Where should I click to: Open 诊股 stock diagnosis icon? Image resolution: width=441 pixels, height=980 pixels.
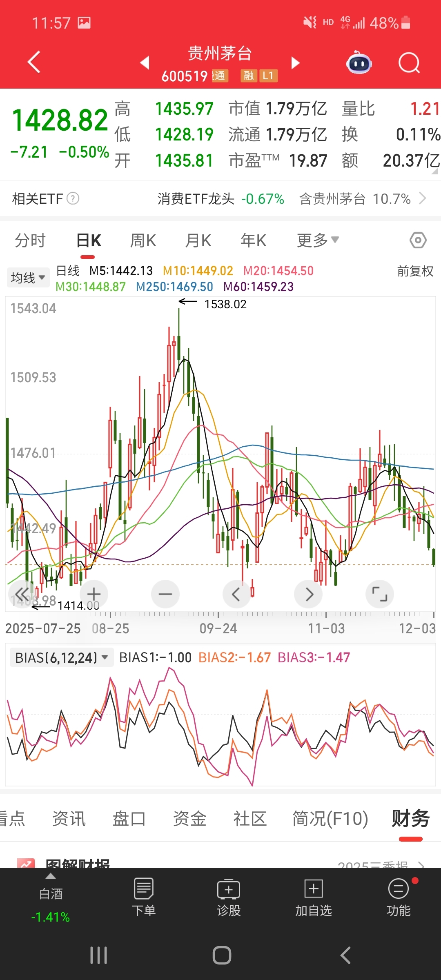[229, 897]
